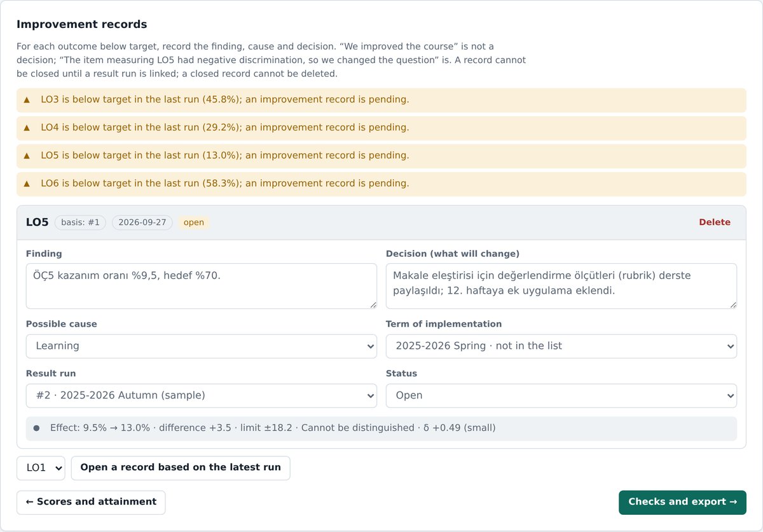Screen dimensions: 763x532
Task: Click the Decision (what will change) text area
Action: pyautogui.click(x=561, y=286)
